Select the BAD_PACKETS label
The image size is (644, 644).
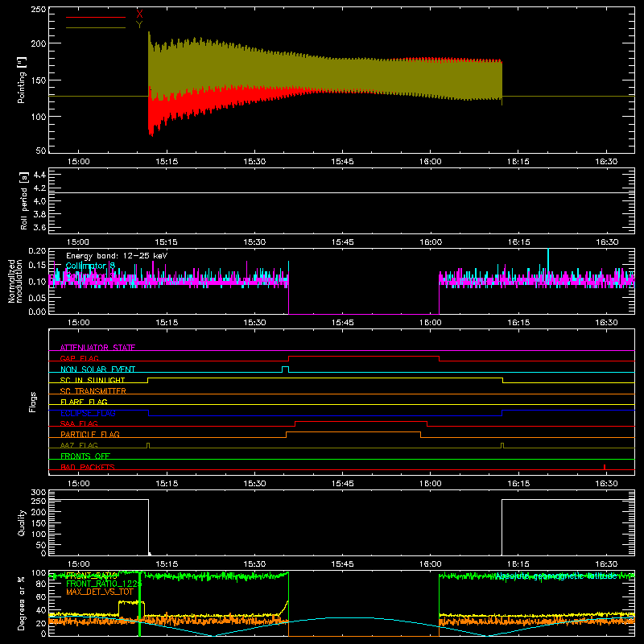88,468
